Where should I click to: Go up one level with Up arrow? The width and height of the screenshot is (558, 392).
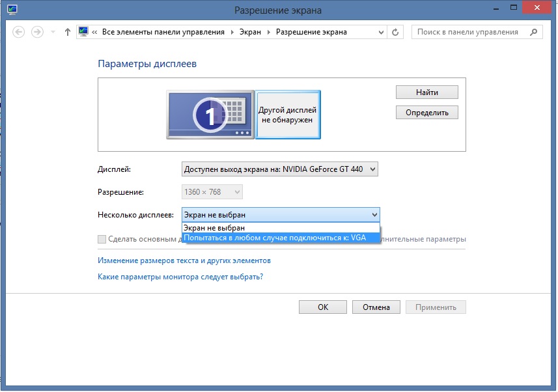[68, 32]
